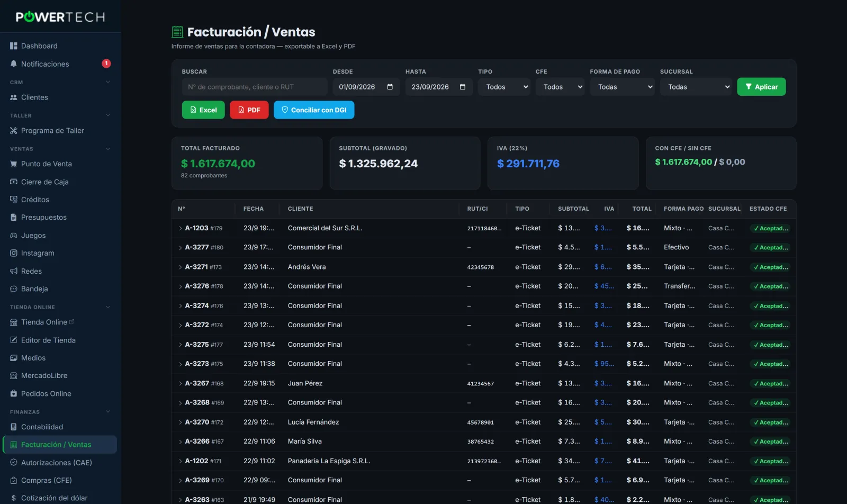Open Tienda Online external link
The image size is (847, 504).
[x=71, y=322]
